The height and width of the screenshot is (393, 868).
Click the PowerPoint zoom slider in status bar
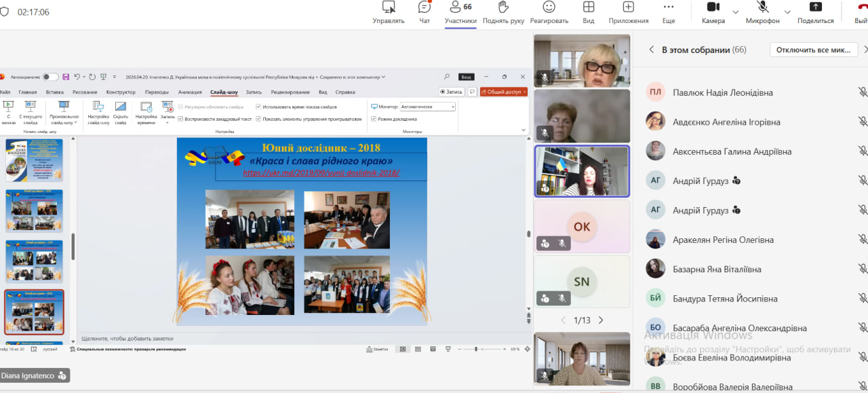476,349
